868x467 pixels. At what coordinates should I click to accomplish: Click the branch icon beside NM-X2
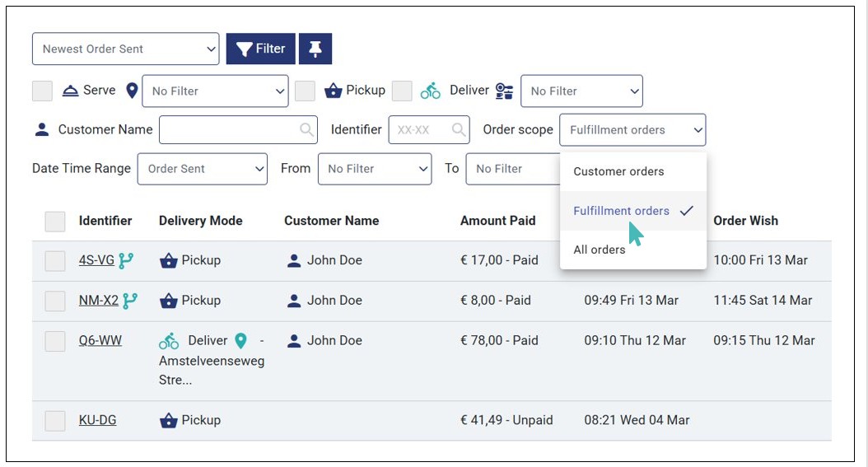130,301
